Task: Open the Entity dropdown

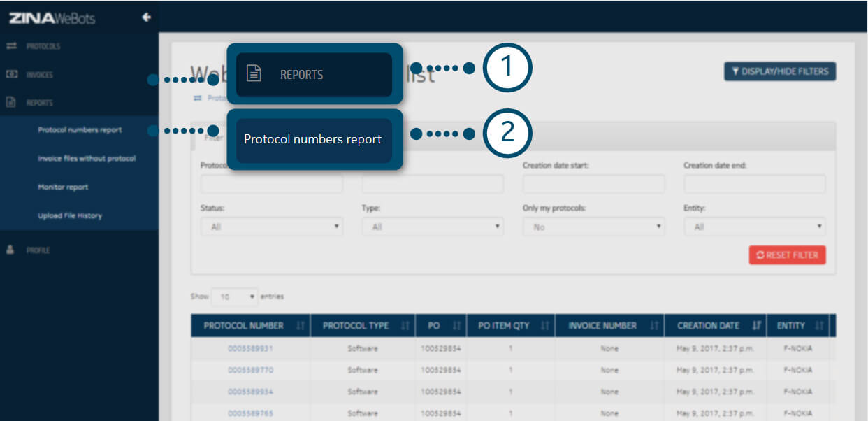Action: (x=754, y=227)
